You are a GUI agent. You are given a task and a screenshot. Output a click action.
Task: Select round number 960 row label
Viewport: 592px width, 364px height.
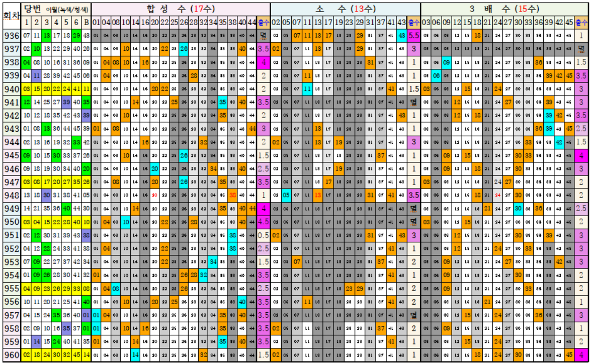[10, 355]
